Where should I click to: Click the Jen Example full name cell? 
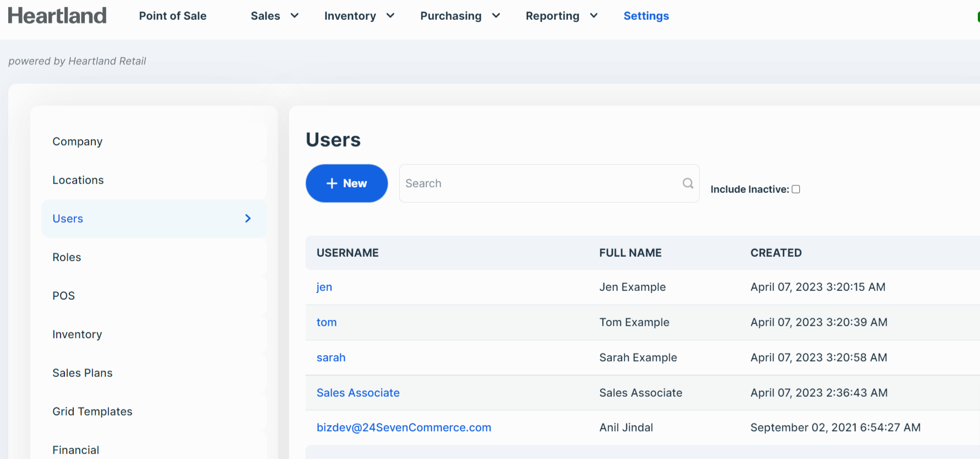click(633, 287)
